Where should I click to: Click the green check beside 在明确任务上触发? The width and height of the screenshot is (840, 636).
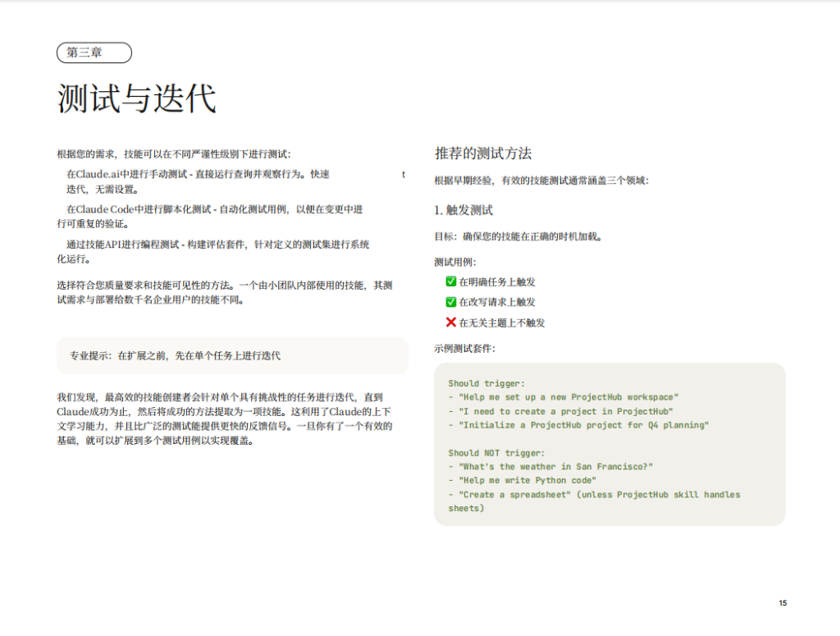point(451,281)
